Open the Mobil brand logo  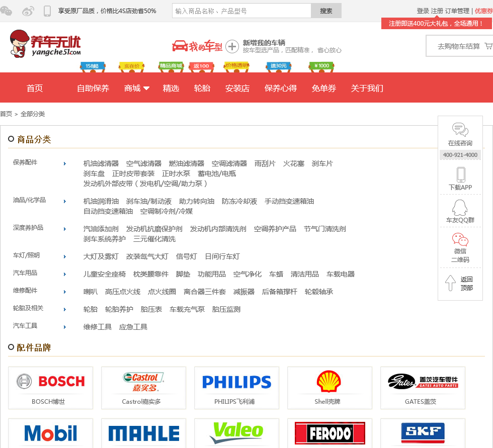51,433
